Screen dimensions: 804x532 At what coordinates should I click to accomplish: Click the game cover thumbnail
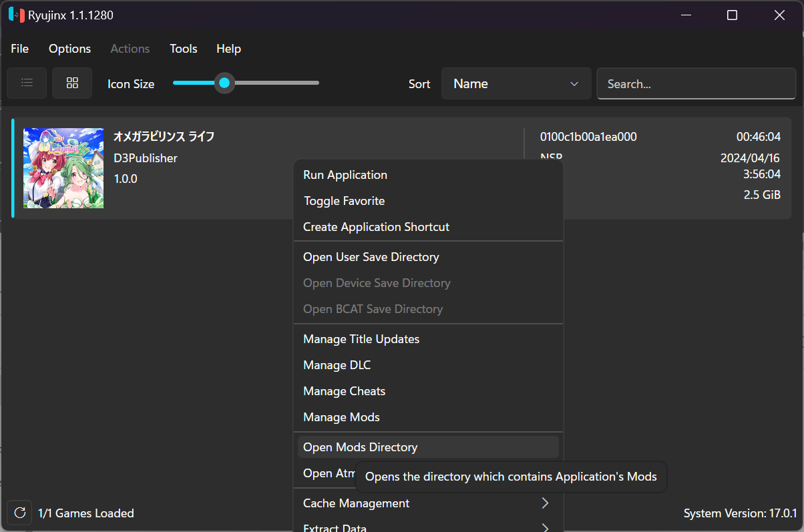click(x=63, y=168)
